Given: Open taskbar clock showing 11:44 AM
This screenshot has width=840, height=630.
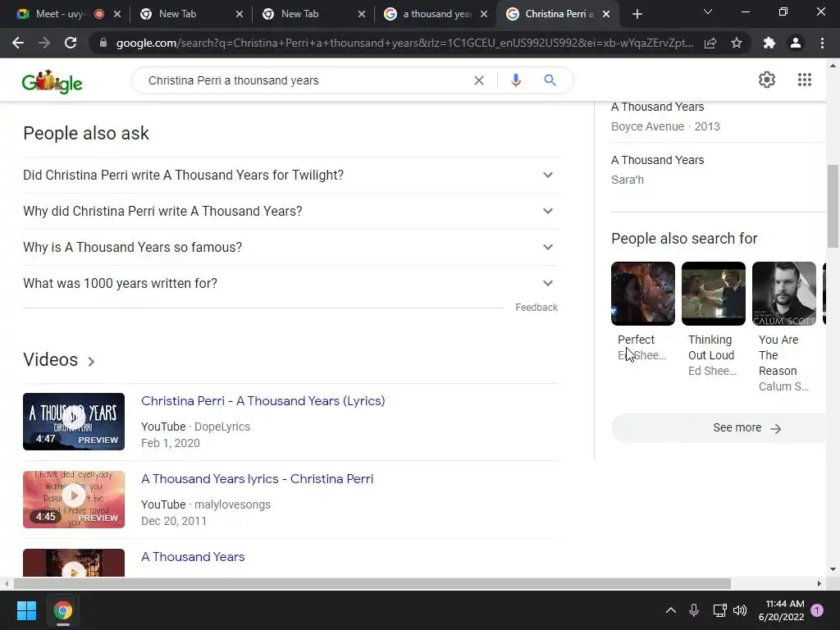Looking at the screenshot, I should click(781, 610).
